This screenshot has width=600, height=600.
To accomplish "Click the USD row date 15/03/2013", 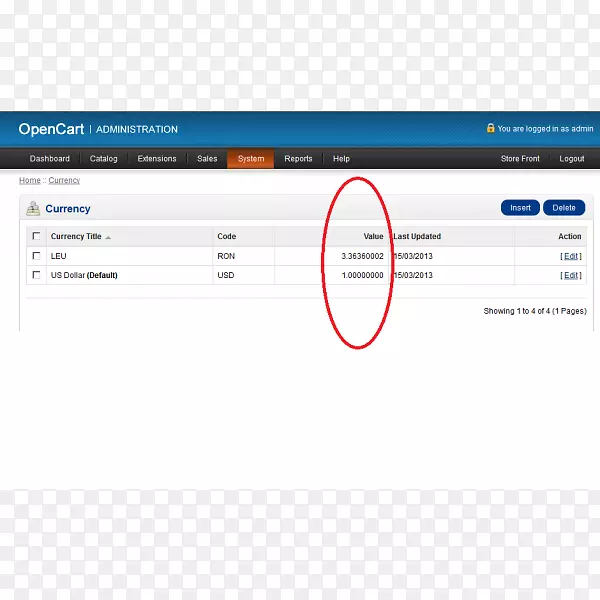I will click(413, 275).
